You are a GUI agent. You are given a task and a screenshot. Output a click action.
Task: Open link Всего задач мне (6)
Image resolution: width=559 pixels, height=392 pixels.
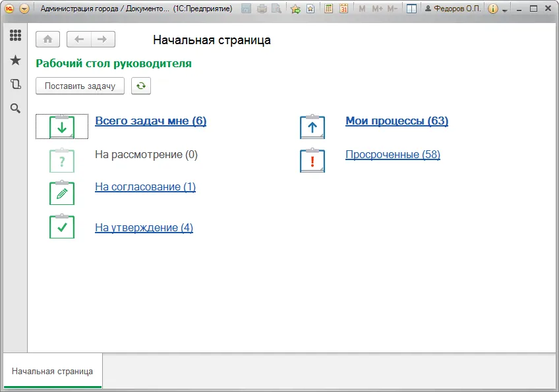tap(150, 121)
